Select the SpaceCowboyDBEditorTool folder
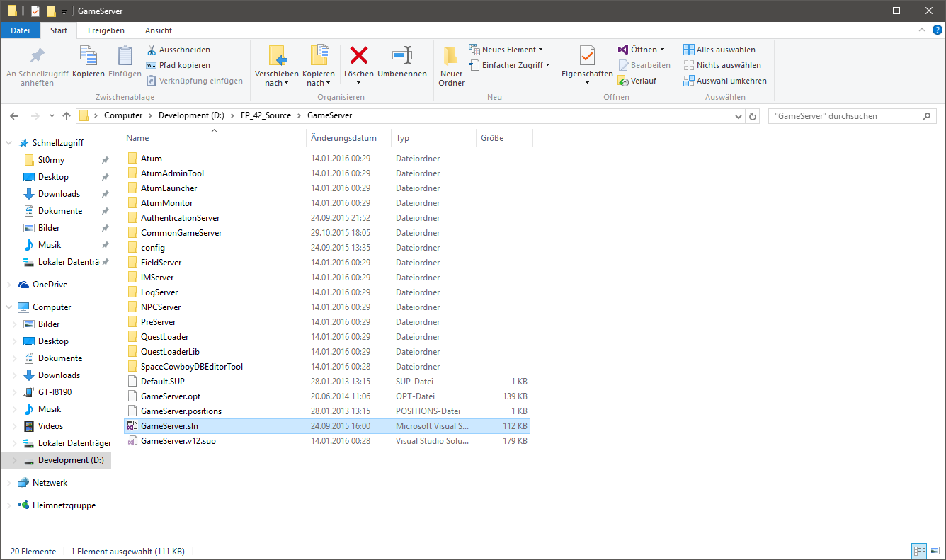The height and width of the screenshot is (560, 946). 326,366
